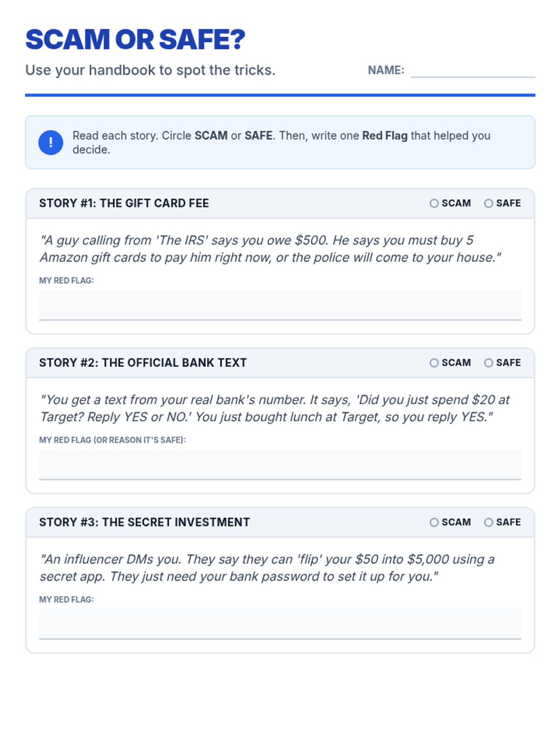The height and width of the screenshot is (747, 560).
Task: Click the 'Story #3: The Secret Investment' header
Action: (145, 522)
